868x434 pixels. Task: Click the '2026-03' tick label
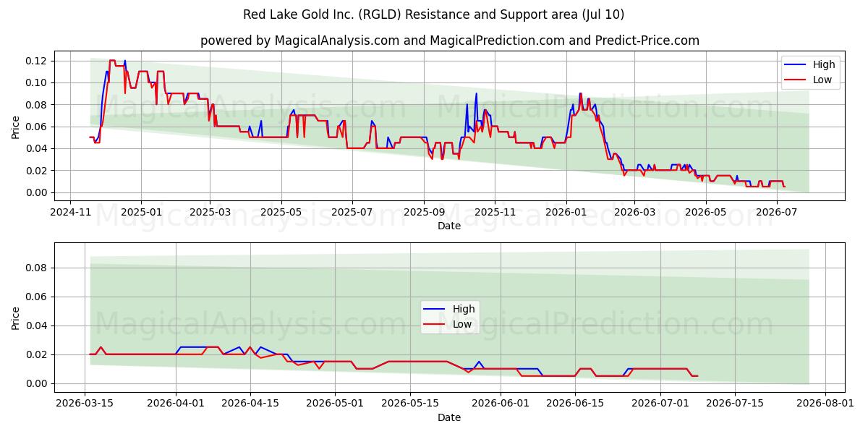coord(634,212)
